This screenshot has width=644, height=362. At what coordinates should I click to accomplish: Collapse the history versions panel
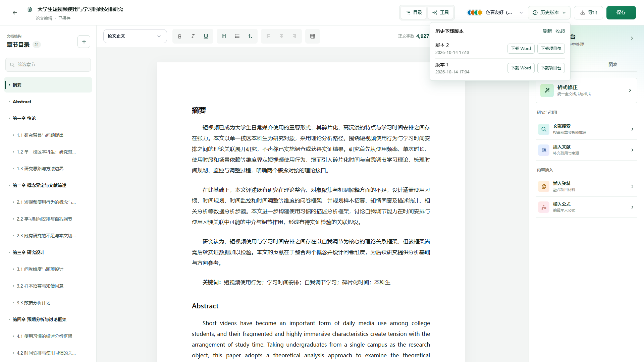pyautogui.click(x=560, y=31)
